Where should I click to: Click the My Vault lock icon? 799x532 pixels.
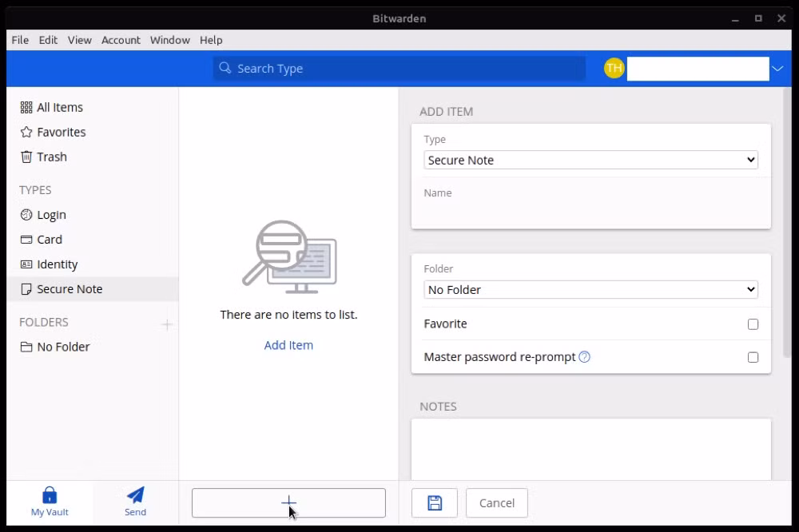[50, 494]
